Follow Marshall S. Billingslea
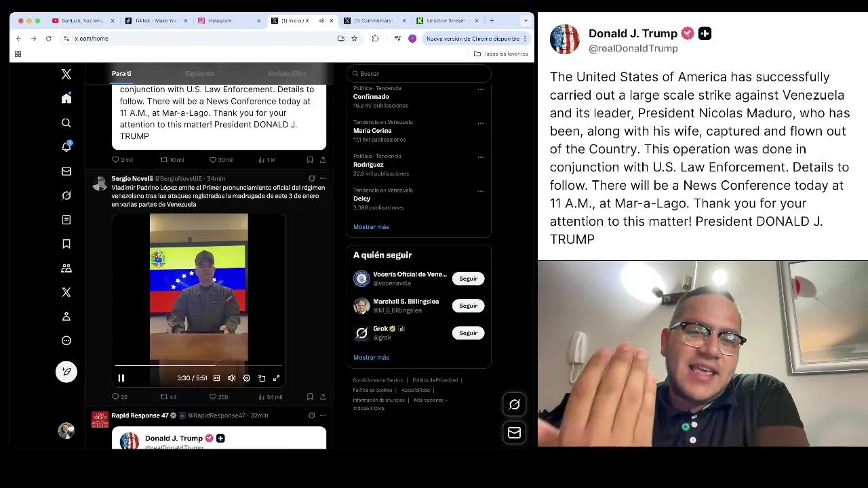Image resolution: width=868 pixels, height=488 pixels. (x=468, y=306)
